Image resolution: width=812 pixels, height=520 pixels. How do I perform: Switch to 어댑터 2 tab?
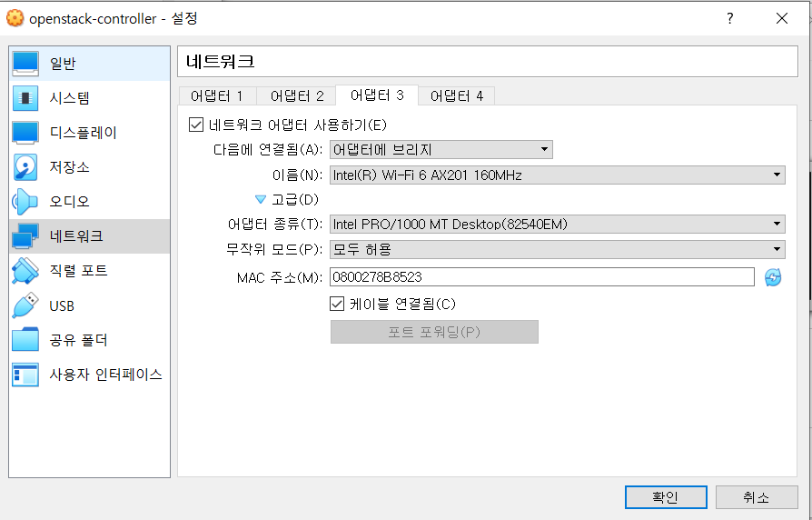coord(297,96)
